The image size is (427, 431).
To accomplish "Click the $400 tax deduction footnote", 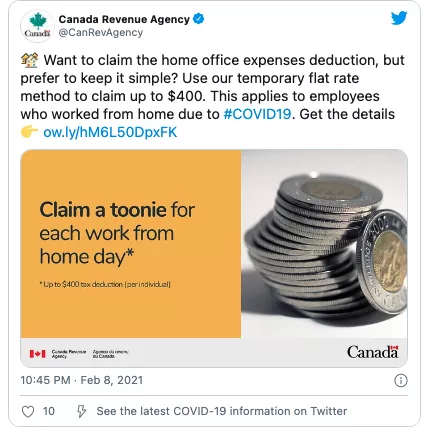I will pyautogui.click(x=105, y=284).
